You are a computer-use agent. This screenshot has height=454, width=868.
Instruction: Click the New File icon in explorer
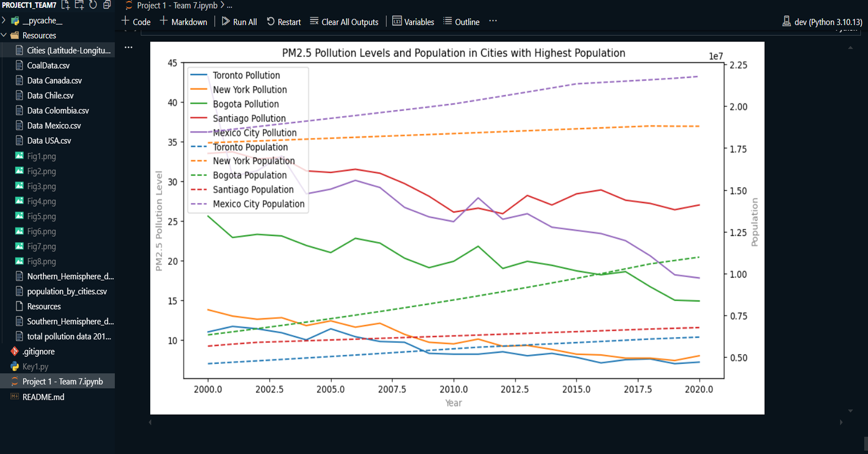(x=65, y=5)
